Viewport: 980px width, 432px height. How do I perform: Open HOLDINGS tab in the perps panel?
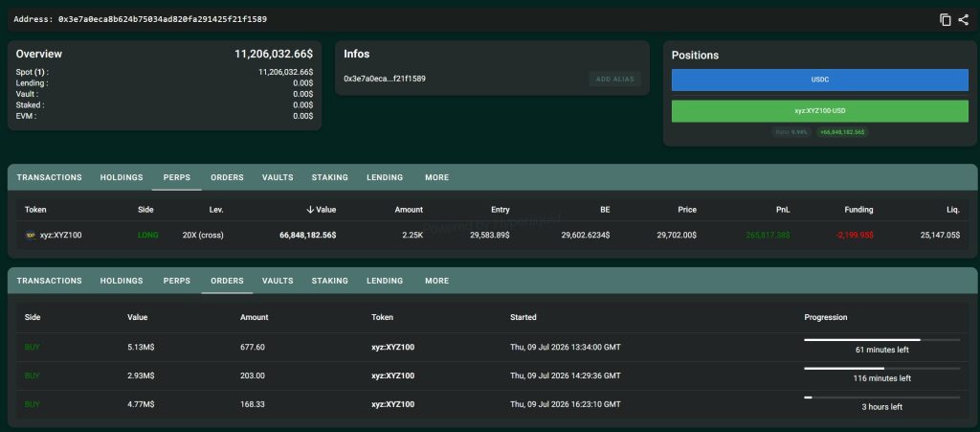tap(122, 177)
